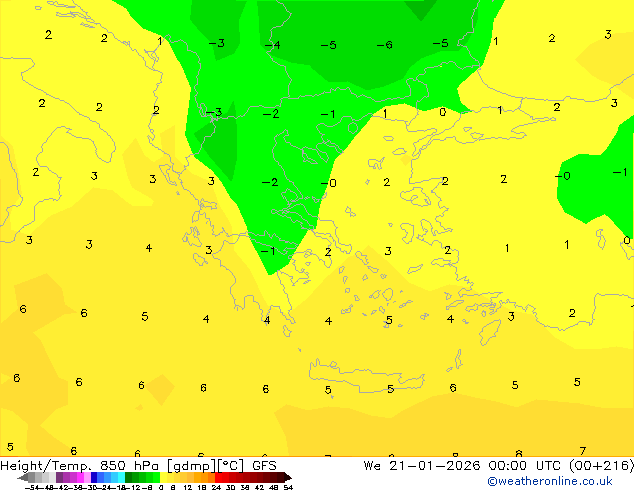The height and width of the screenshot is (490, 634).
Task: Click the '[°C]' unit label
Action: (231, 466)
